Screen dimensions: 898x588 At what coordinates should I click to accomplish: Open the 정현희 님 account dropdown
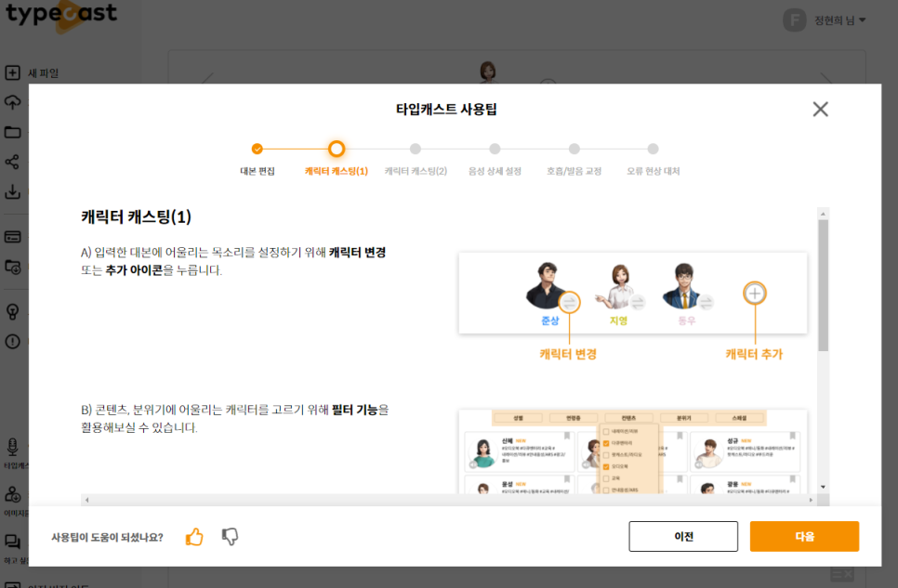pyautogui.click(x=840, y=20)
